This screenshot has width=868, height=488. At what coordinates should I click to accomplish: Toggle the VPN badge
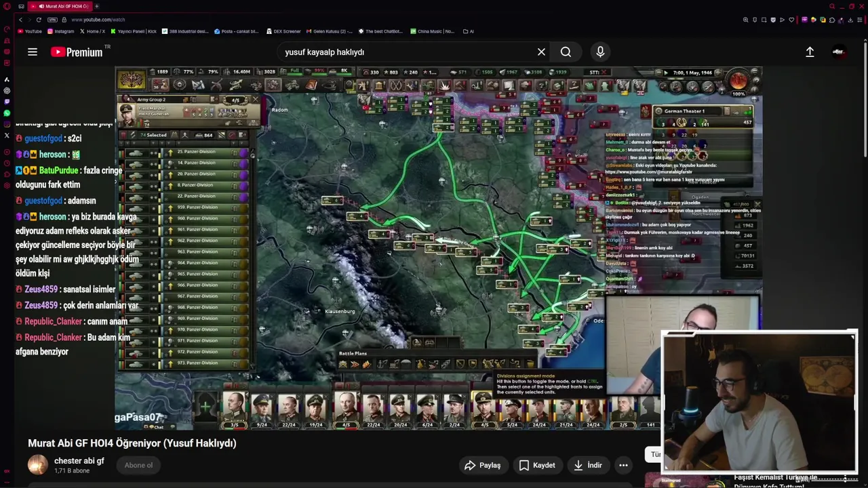click(52, 20)
